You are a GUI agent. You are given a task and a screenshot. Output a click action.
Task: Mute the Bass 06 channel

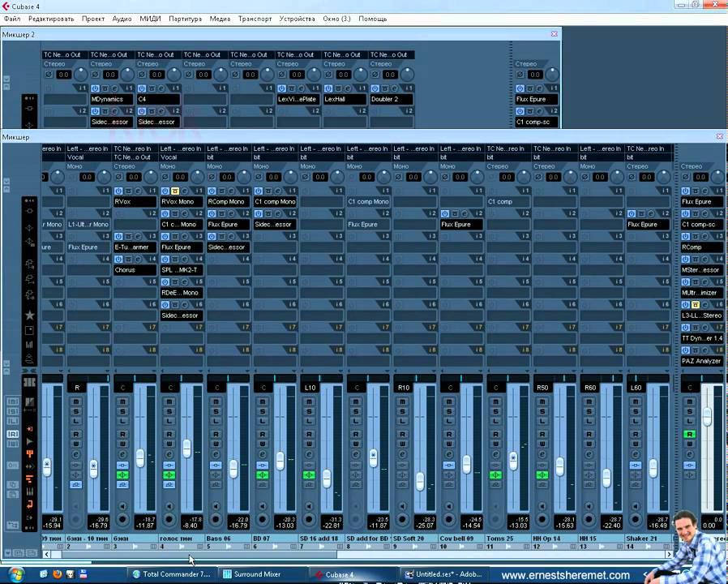[216, 401]
